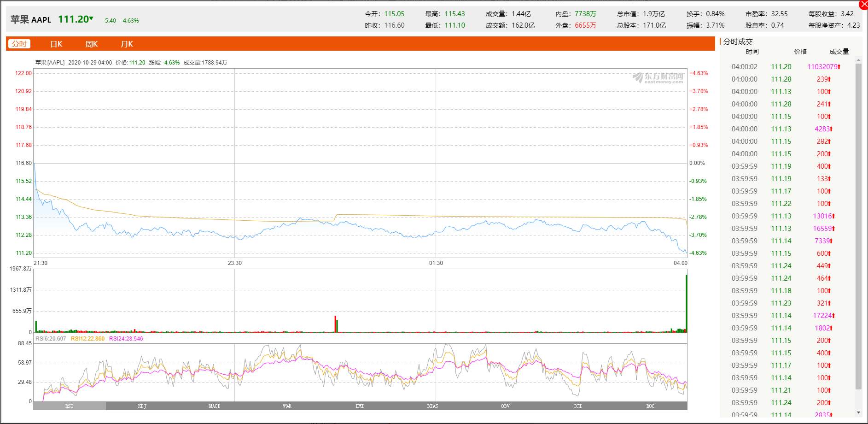
Task: Click the 01:30 time axis marker
Action: tap(436, 263)
